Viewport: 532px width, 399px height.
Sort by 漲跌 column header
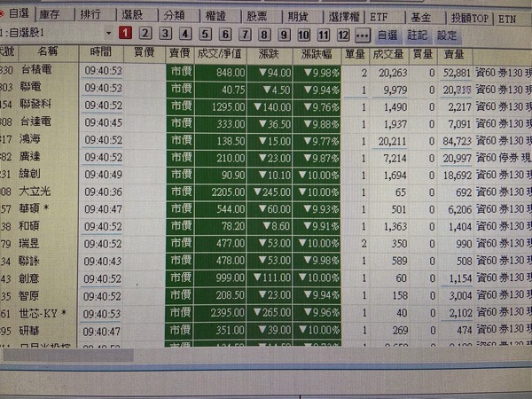tap(269, 54)
